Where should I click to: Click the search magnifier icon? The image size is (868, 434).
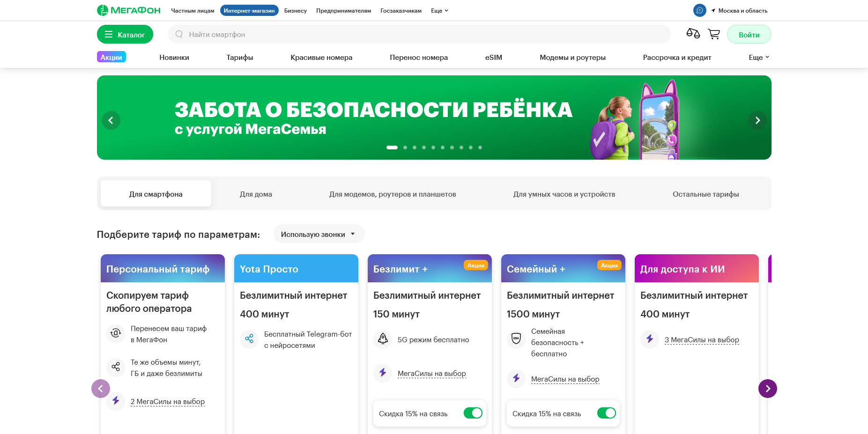coord(179,34)
